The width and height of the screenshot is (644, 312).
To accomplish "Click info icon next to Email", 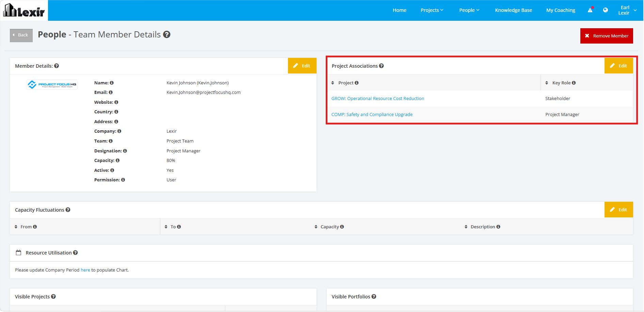I will pos(111,93).
